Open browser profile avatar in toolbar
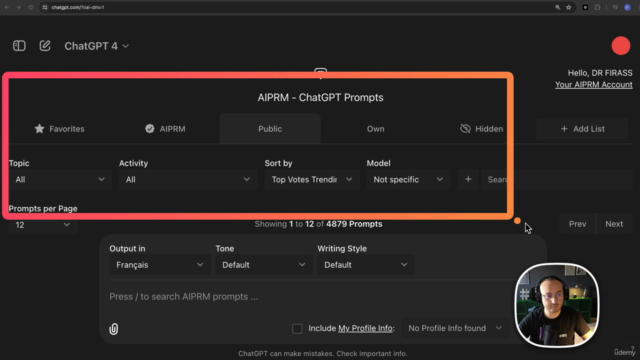The width and height of the screenshot is (640, 360). click(x=627, y=7)
